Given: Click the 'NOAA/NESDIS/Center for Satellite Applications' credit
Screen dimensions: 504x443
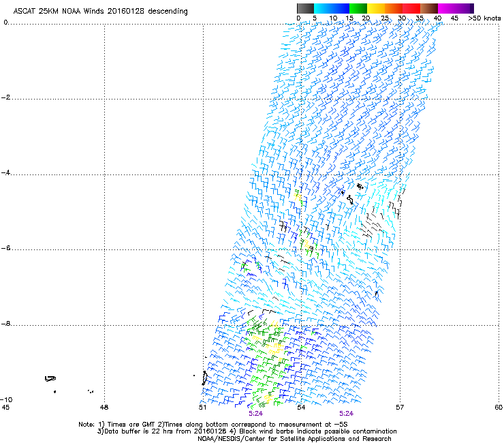Looking at the screenshot, I should [294, 439].
